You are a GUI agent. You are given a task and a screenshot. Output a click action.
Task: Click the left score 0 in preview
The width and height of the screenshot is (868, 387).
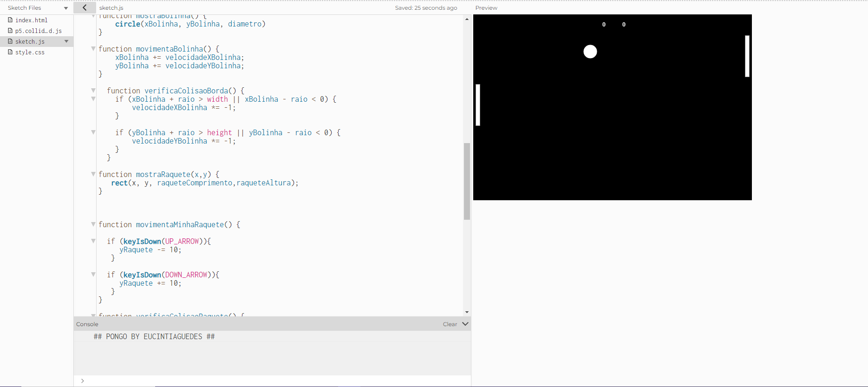coord(604,25)
